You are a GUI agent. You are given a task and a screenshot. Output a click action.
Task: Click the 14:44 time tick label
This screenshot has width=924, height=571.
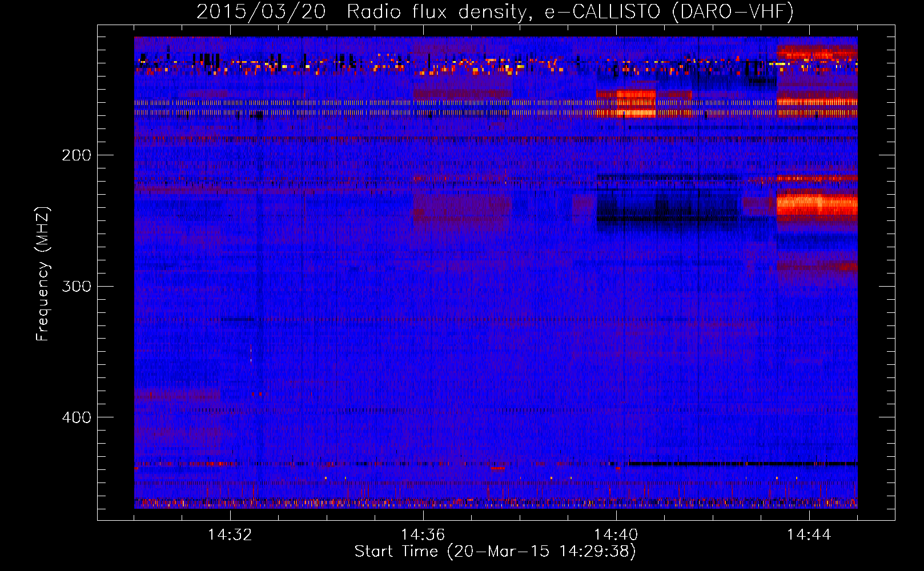[809, 535]
